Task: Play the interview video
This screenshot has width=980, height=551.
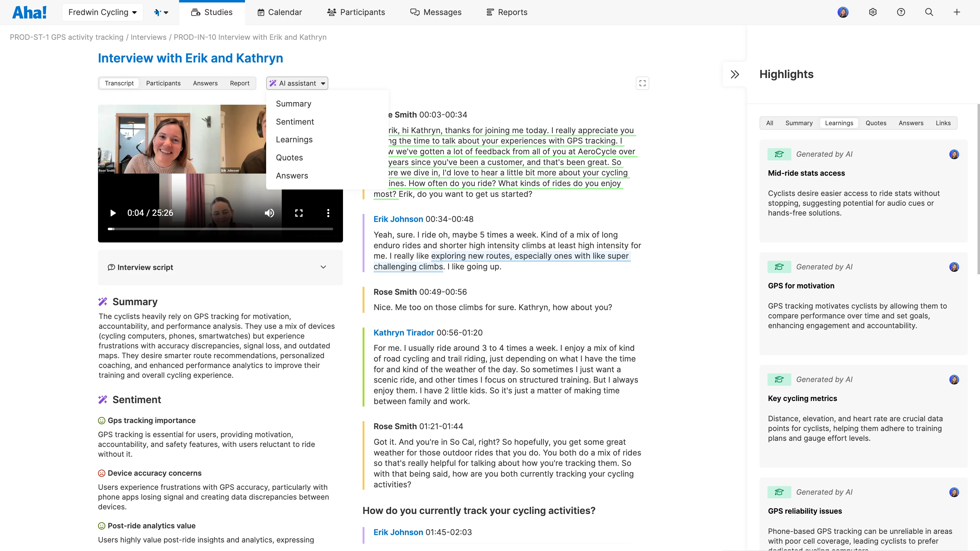Action: pos(113,213)
